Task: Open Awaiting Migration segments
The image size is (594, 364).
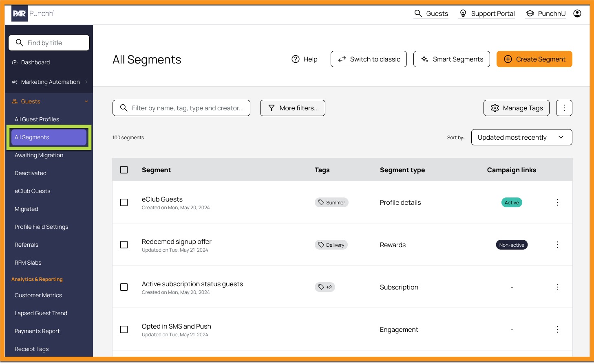Action: [39, 155]
